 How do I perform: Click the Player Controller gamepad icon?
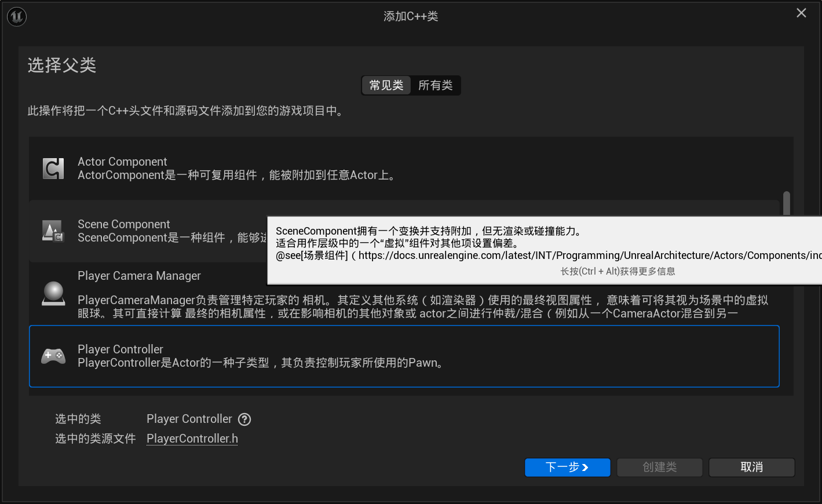(x=53, y=356)
